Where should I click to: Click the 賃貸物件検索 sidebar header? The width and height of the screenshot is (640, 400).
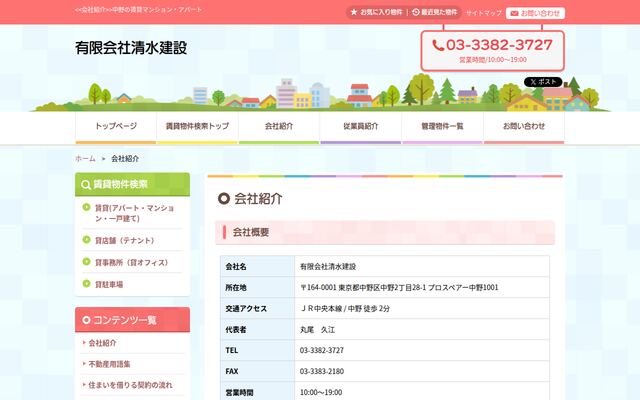click(x=132, y=184)
